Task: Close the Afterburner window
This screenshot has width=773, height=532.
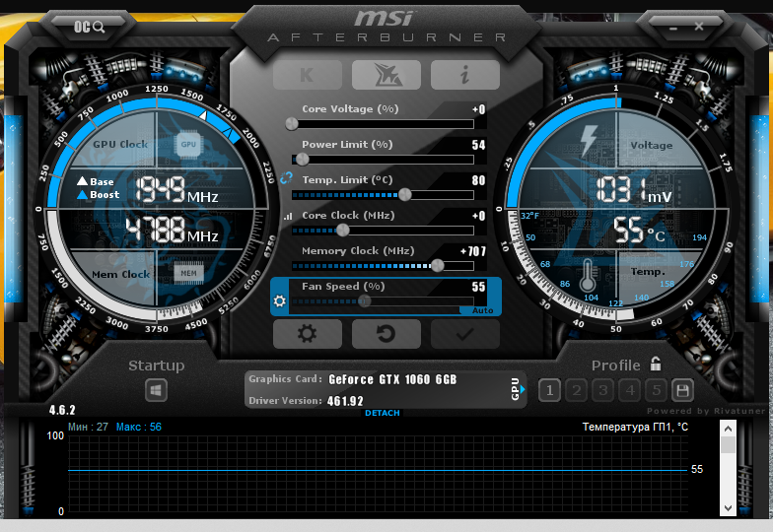Action: tap(699, 26)
